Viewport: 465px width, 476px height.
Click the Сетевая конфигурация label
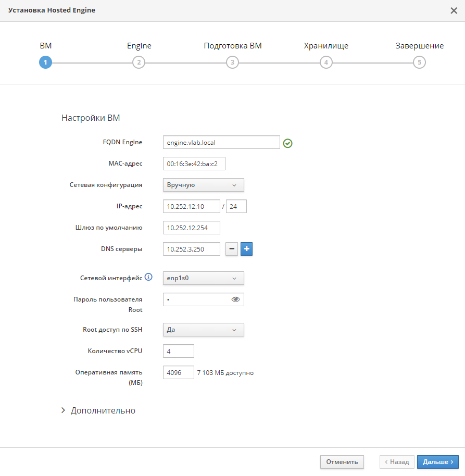point(106,185)
